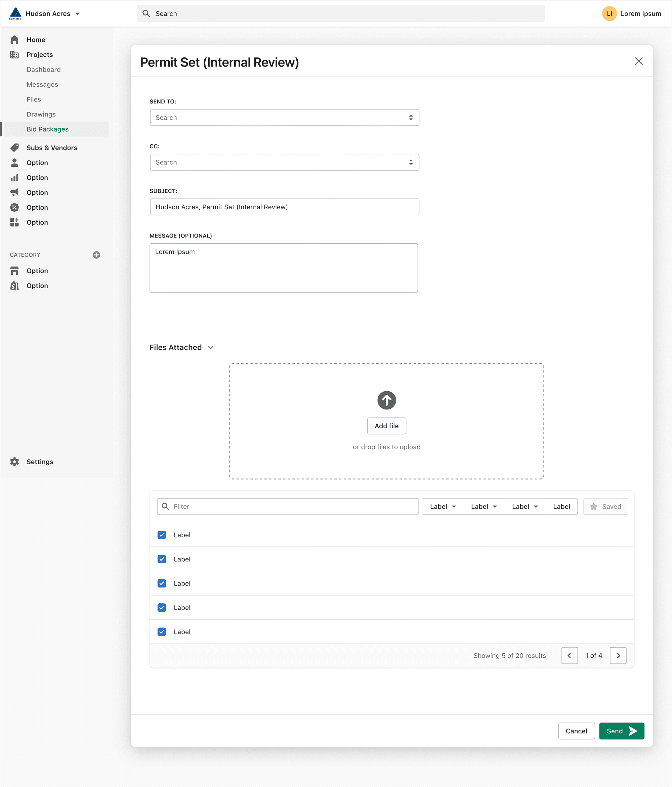672x787 pixels.
Task: Uncheck the third Label checkbox
Action: point(162,583)
